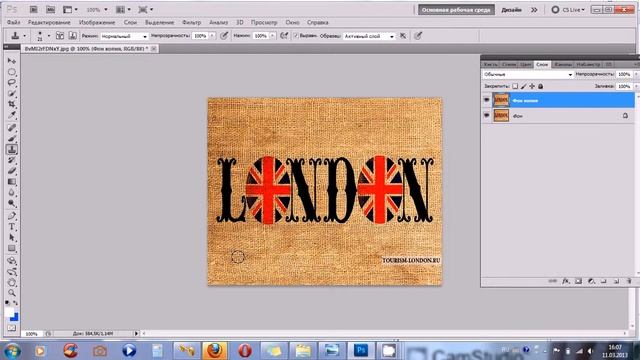Select the Healing Brush tool
The image size is (640, 360).
coord(11,128)
